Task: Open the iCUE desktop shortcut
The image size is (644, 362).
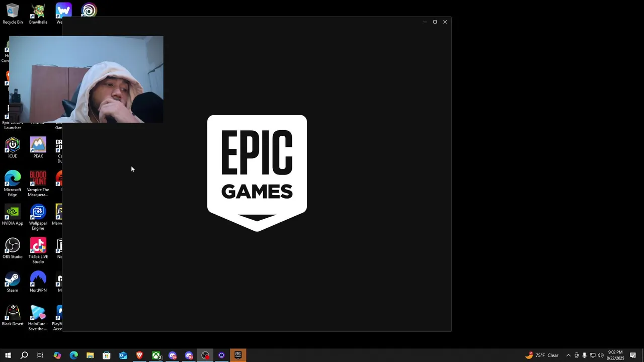Action: click(x=13, y=148)
